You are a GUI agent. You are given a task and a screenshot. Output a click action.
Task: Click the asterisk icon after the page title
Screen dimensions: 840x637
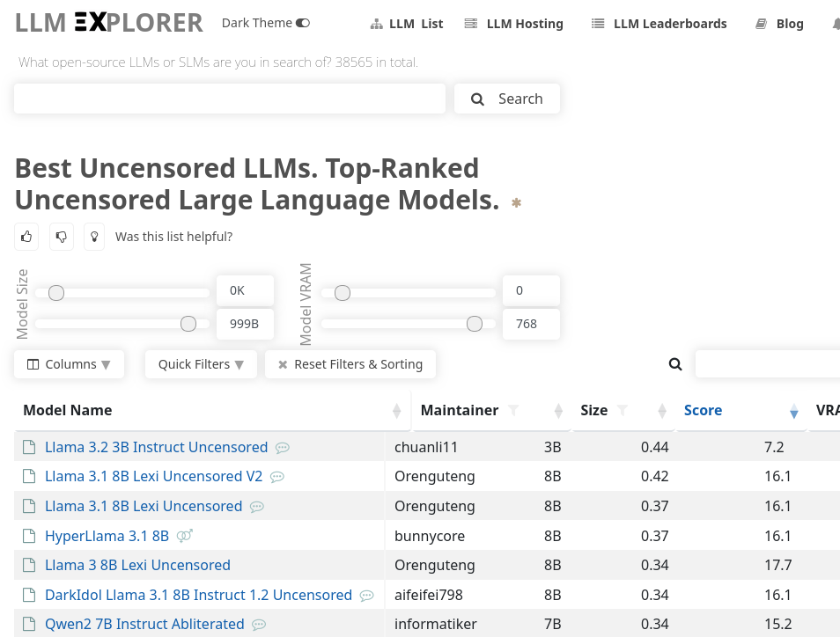coord(517,203)
